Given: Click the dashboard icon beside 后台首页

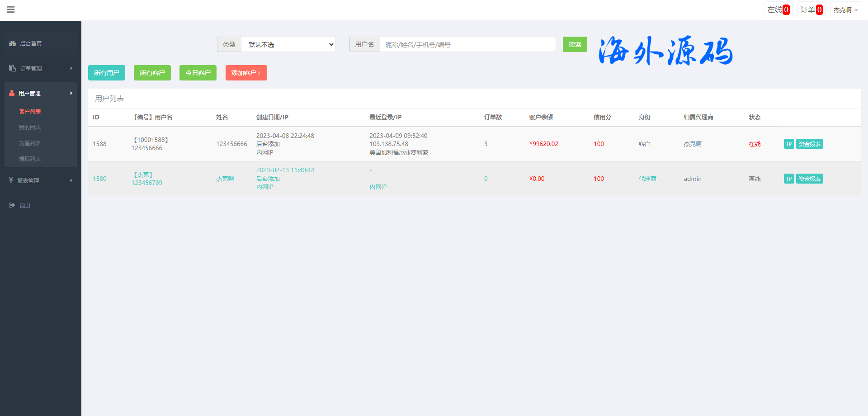Looking at the screenshot, I should click(13, 43).
